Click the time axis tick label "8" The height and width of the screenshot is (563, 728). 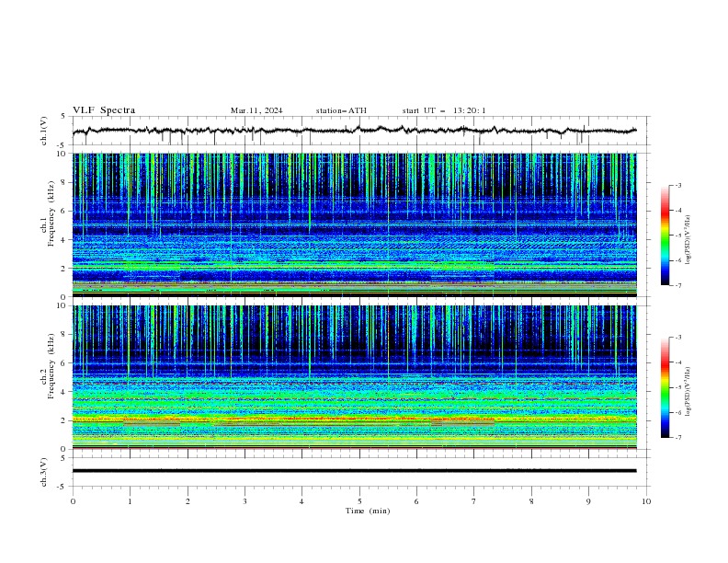531,501
